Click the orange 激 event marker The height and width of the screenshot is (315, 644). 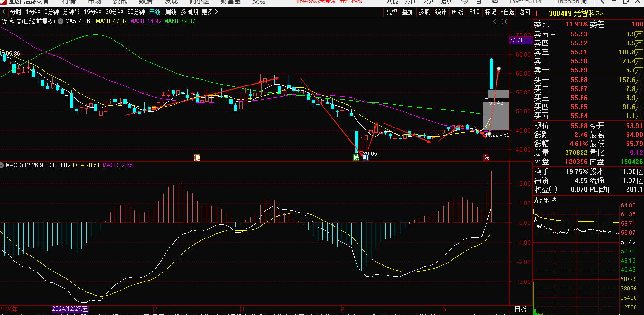[197, 158]
